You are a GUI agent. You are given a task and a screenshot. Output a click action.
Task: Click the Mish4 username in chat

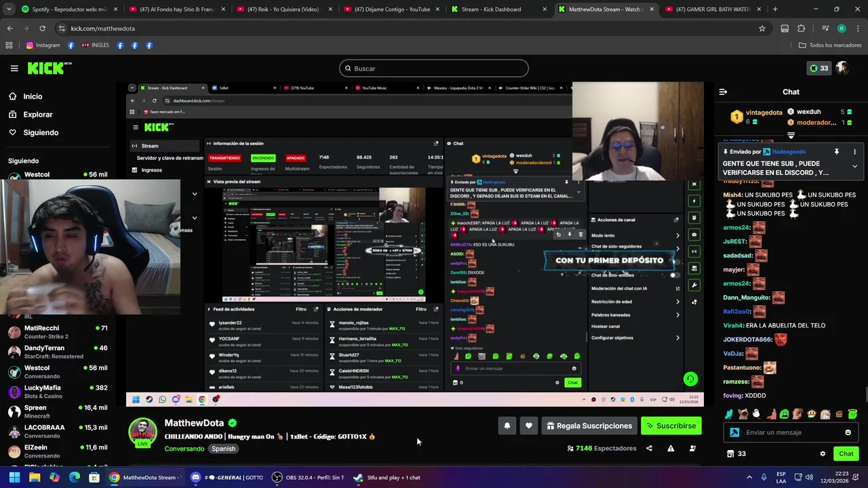733,195
